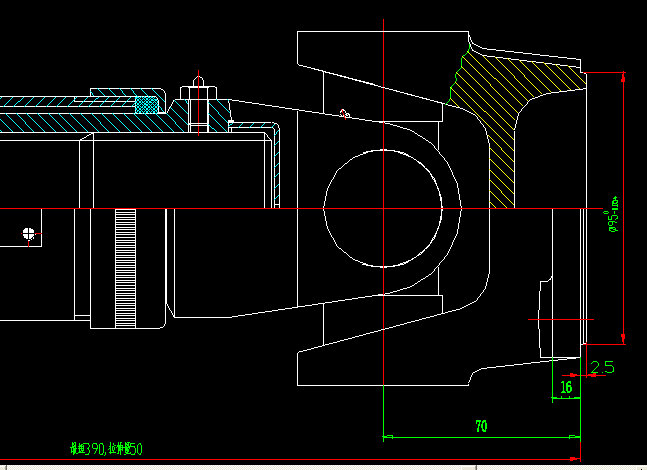Pick the green annotation text at bottom-left
Viewport: 647px width, 470px height.
(105, 449)
